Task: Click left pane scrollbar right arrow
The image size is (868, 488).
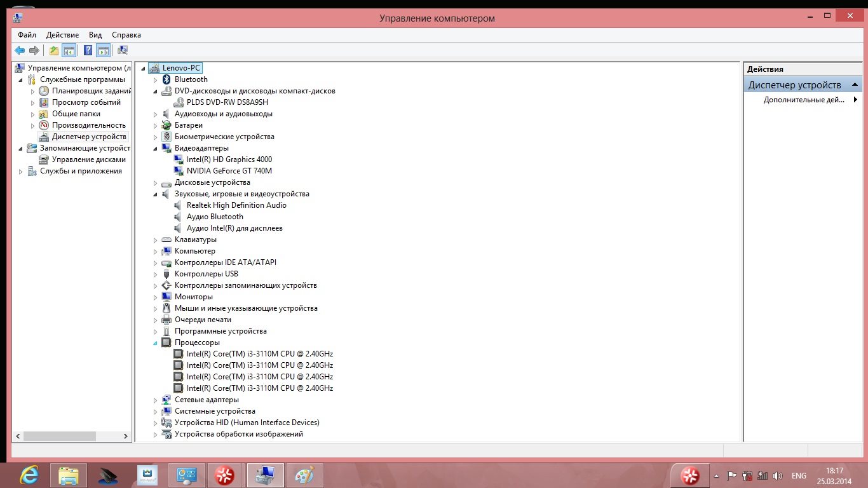Action: (x=126, y=437)
